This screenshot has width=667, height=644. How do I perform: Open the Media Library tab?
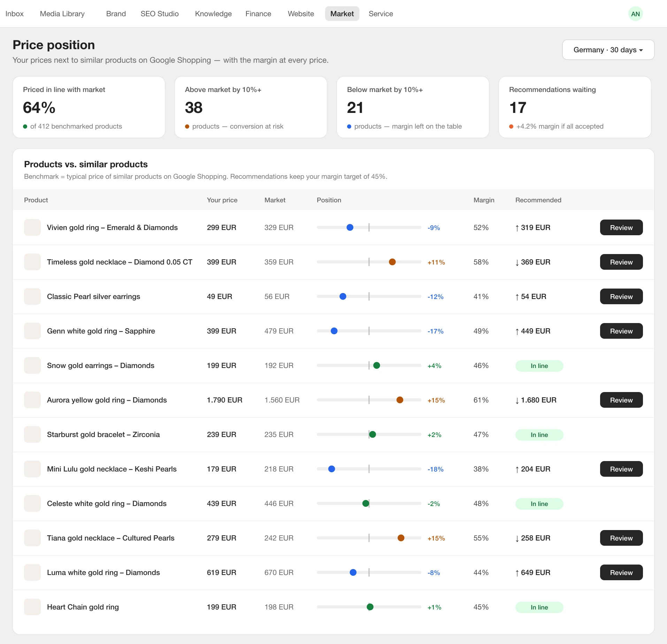tap(62, 14)
